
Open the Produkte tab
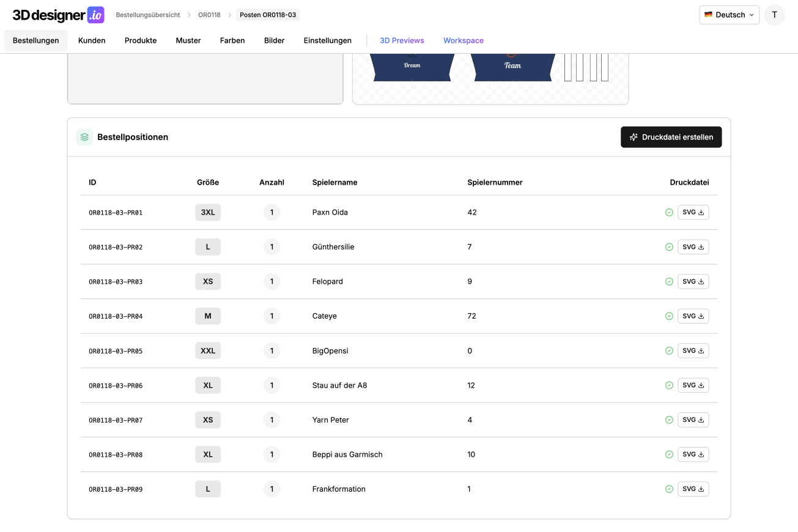click(x=141, y=40)
